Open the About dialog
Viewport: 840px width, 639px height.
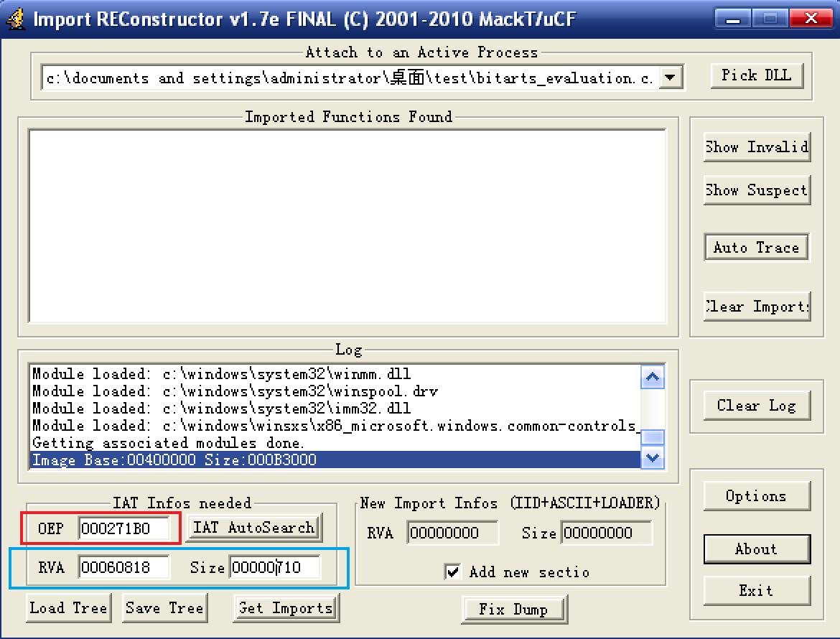[756, 549]
